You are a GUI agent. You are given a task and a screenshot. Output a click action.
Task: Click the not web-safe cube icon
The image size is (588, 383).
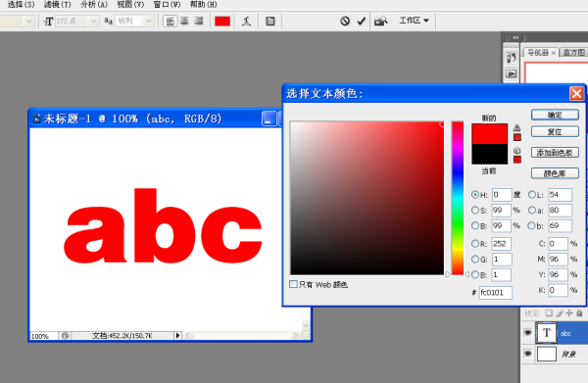[x=517, y=151]
